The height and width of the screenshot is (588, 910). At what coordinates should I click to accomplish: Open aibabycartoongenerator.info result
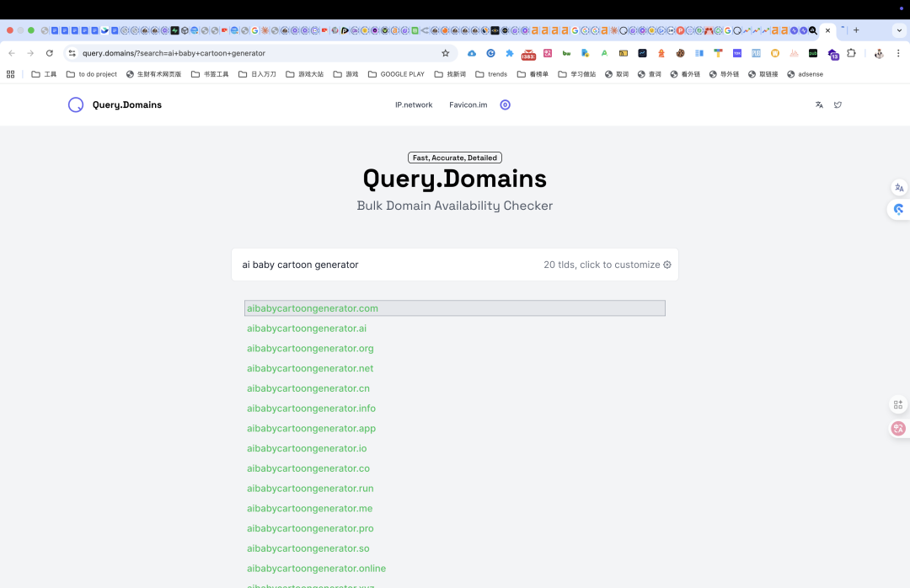click(311, 408)
